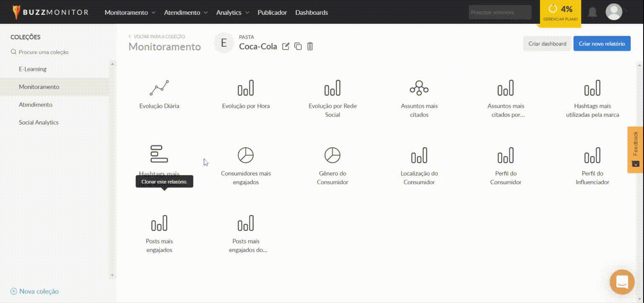Open the Assuntos mais citados network icon

pyautogui.click(x=419, y=88)
